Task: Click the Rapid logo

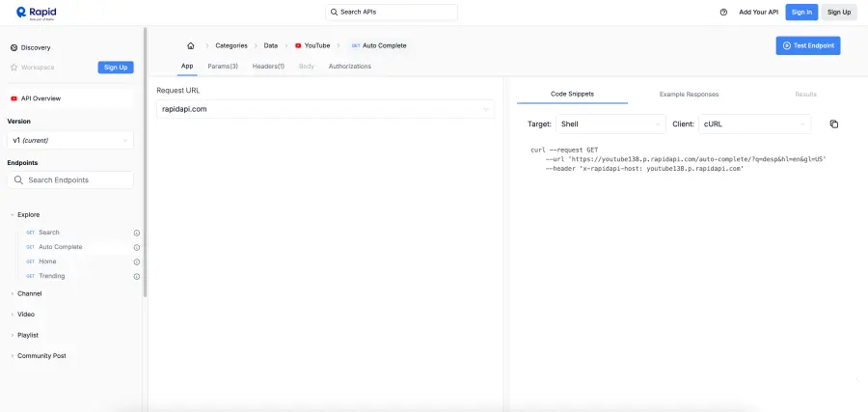Action: point(36,13)
